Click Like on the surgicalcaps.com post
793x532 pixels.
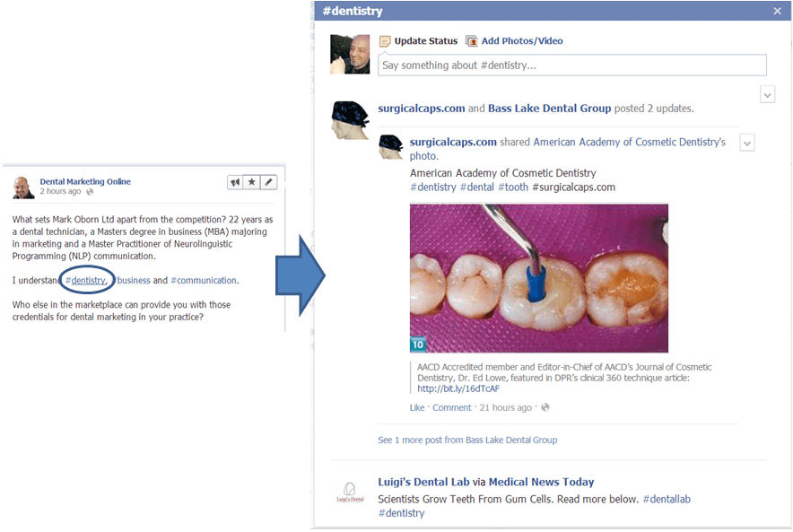417,407
